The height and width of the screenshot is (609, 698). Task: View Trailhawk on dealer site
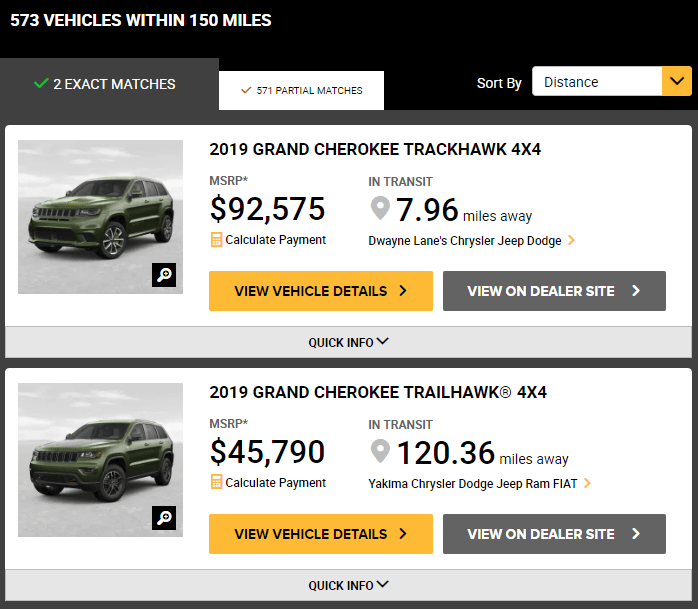point(553,534)
